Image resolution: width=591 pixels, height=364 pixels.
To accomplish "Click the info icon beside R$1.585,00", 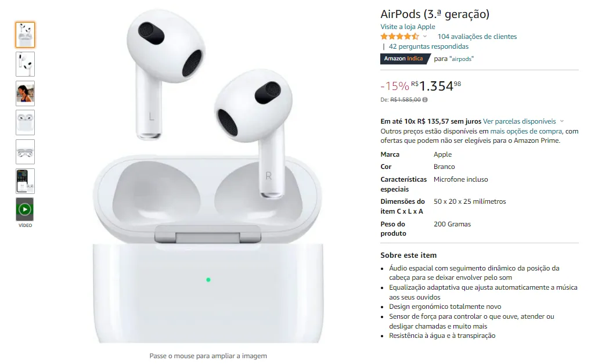I will click(x=425, y=100).
